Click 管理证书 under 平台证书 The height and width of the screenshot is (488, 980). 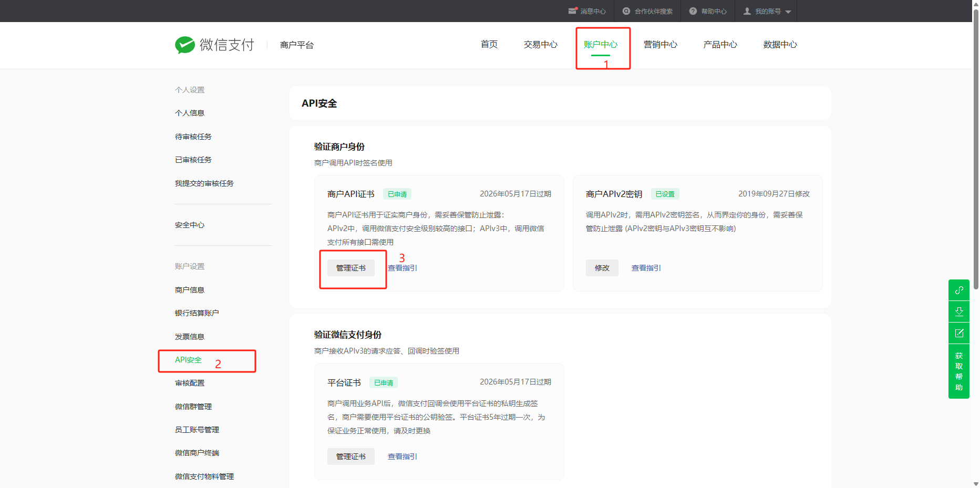(351, 456)
